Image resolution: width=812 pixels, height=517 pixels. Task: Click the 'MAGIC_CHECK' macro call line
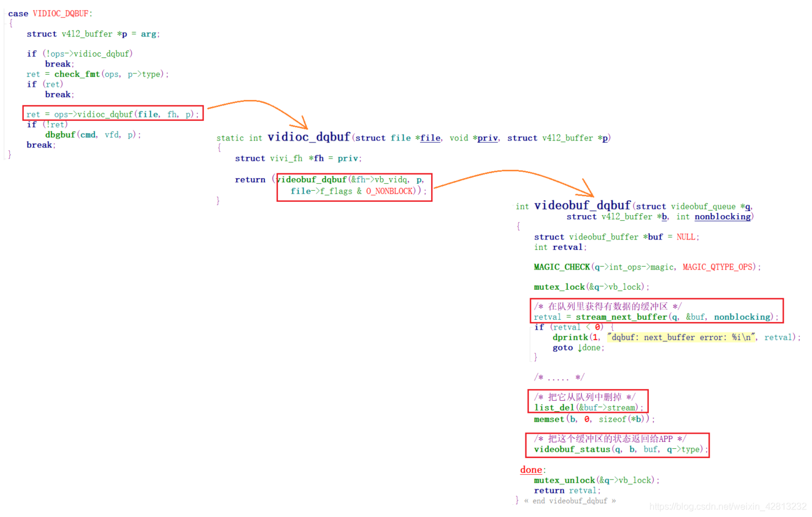pyautogui.click(x=647, y=267)
